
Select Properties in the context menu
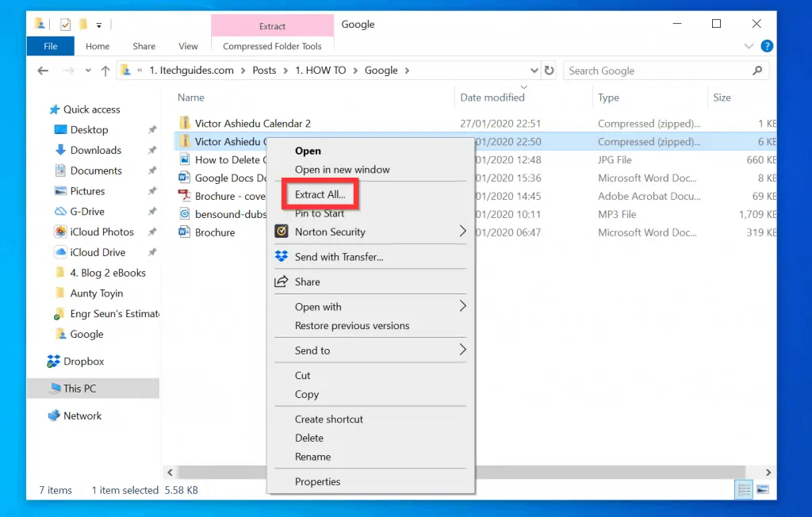317,481
